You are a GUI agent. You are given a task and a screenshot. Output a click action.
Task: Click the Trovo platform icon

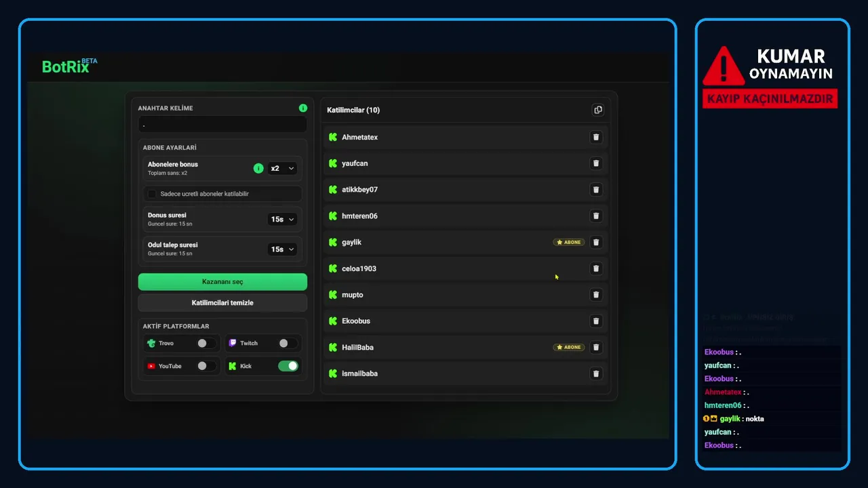click(151, 344)
